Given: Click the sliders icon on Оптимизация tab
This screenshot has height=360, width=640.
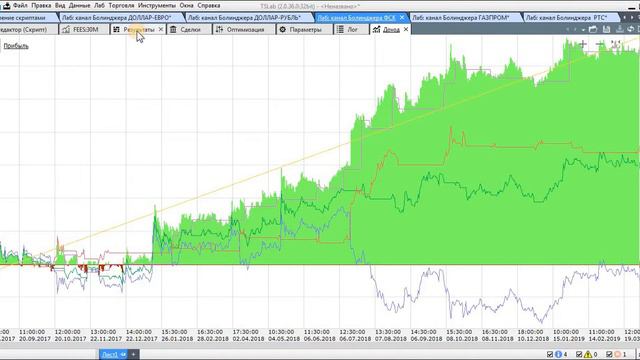Looking at the screenshot, I should coord(220,29).
